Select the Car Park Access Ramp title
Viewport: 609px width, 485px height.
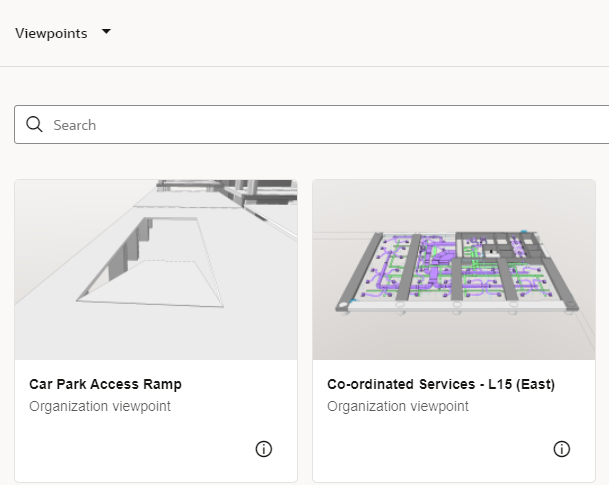(105, 384)
